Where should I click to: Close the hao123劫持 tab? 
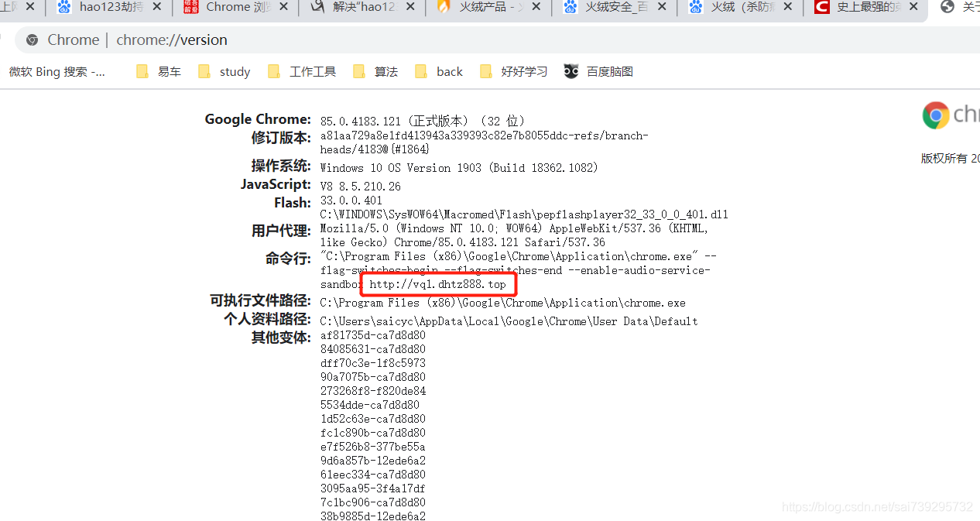tap(157, 7)
